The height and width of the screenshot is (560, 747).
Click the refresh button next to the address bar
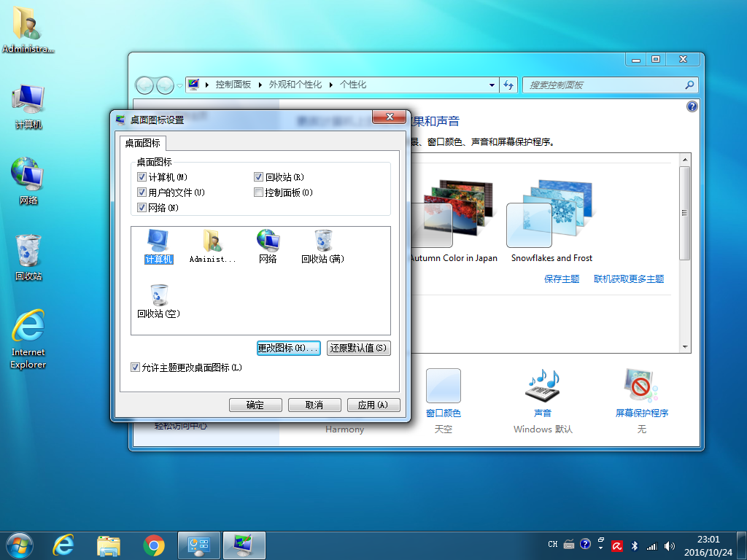pyautogui.click(x=508, y=85)
